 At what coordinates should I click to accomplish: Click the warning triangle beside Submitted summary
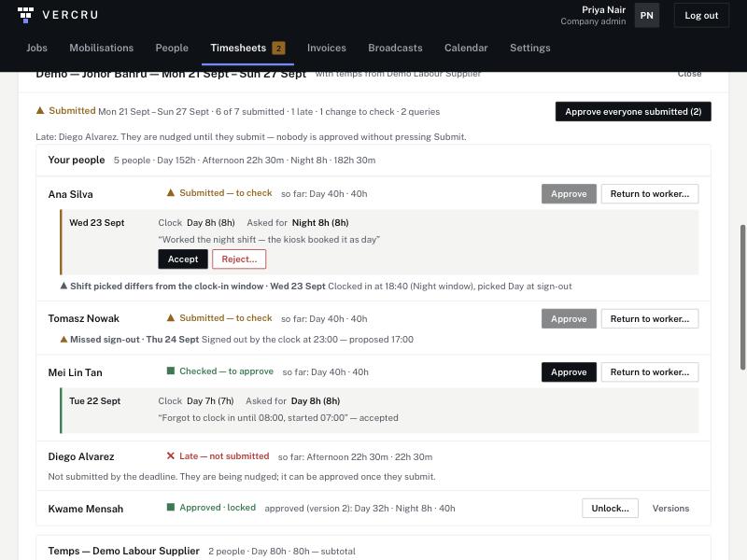click(40, 110)
